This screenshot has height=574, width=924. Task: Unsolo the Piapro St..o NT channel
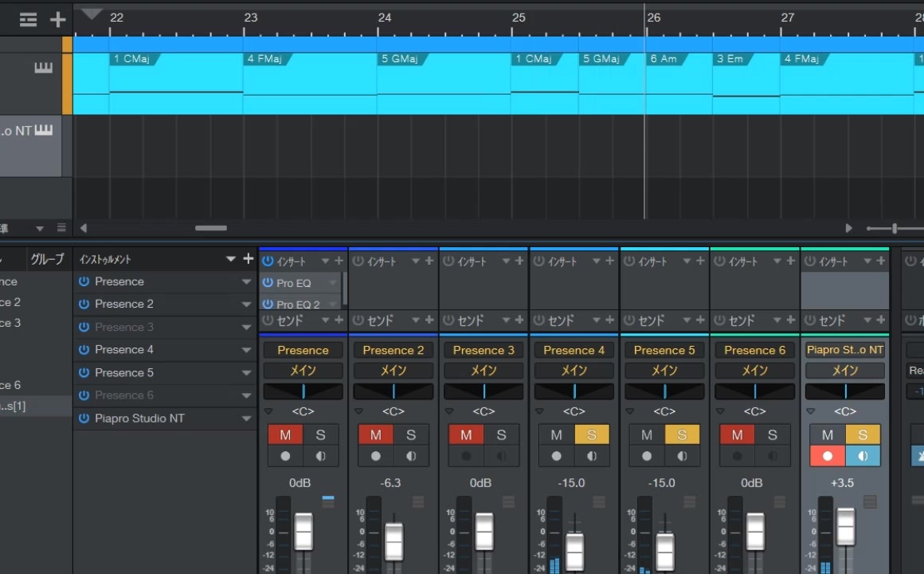click(x=863, y=434)
